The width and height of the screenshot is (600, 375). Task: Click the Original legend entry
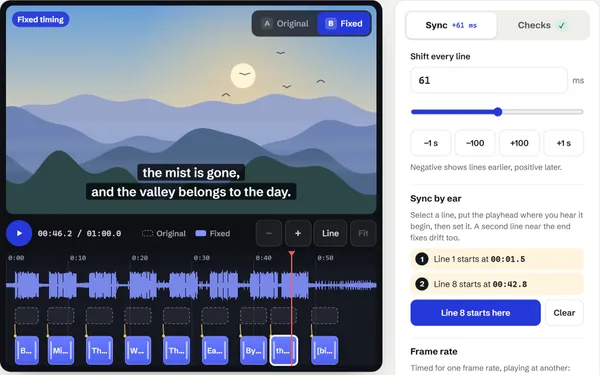click(164, 233)
